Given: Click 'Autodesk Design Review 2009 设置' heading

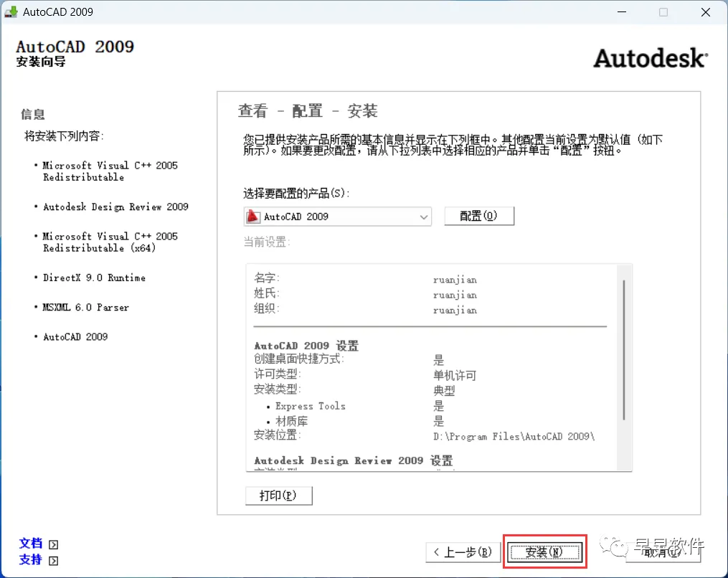Looking at the screenshot, I should 353,460.
